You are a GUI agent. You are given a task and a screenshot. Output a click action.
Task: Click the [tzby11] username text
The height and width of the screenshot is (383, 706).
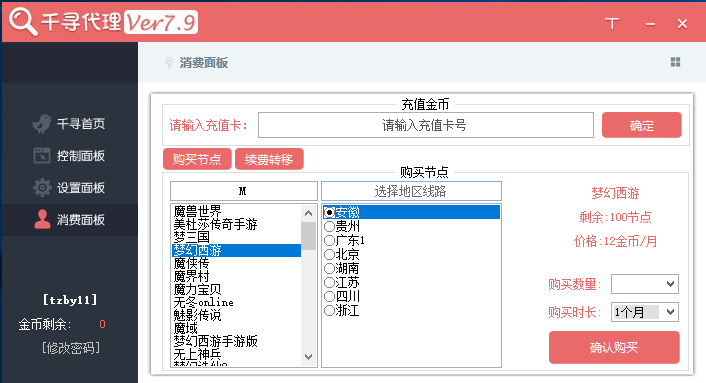[x=70, y=300]
